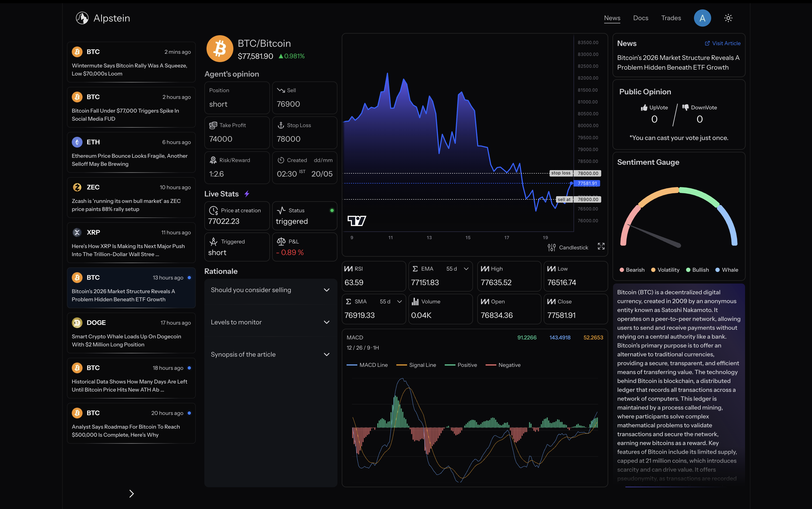Click the Triggered compass icon

[213, 241]
